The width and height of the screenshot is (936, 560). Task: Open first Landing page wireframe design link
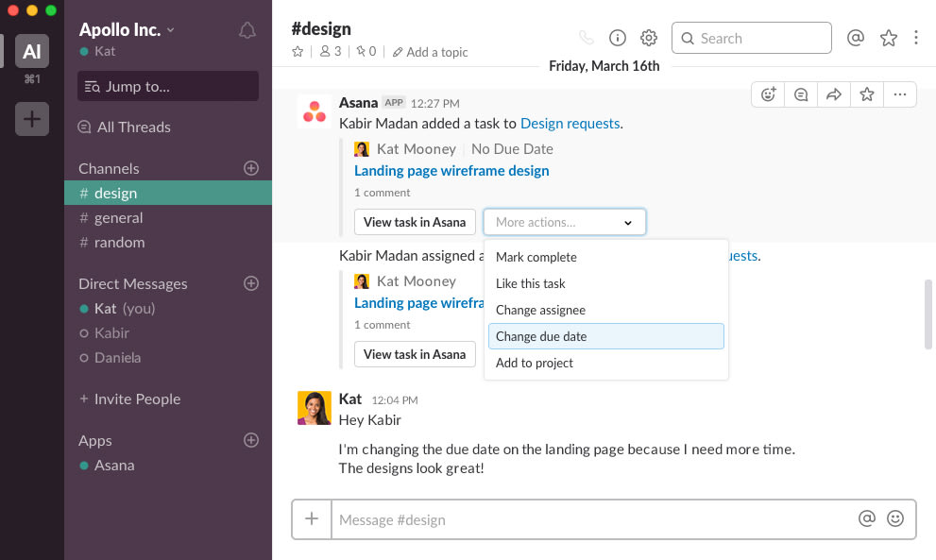pos(451,171)
